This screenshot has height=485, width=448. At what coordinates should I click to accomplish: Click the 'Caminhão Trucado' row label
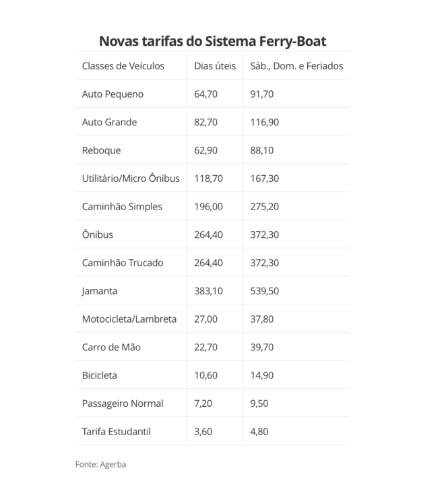pos(123,263)
